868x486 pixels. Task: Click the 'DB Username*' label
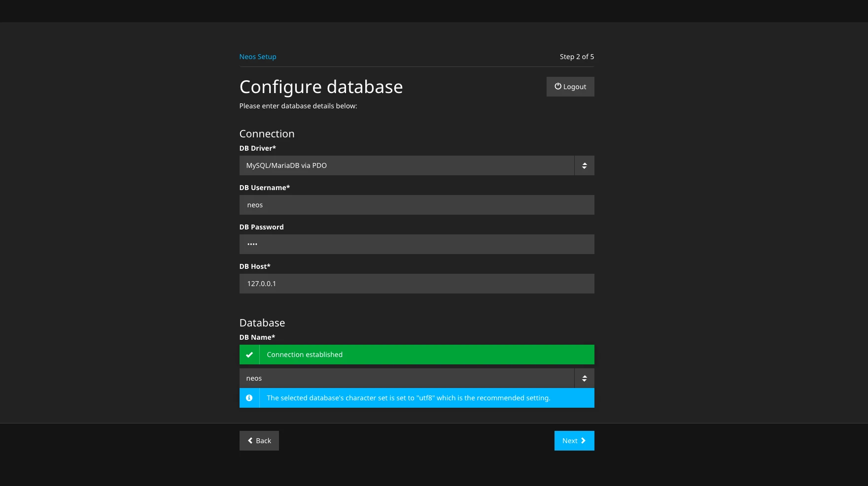[x=265, y=188]
